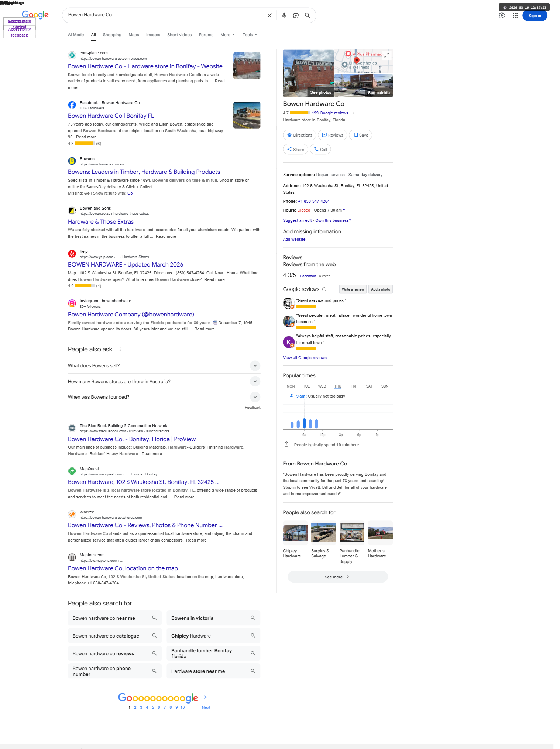
Task: Click Yelp favicon in search result
Action: (72, 254)
